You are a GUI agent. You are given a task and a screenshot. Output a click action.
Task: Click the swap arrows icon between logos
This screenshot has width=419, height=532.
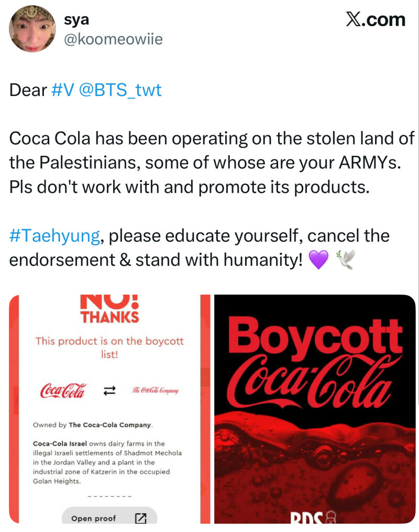[110, 390]
